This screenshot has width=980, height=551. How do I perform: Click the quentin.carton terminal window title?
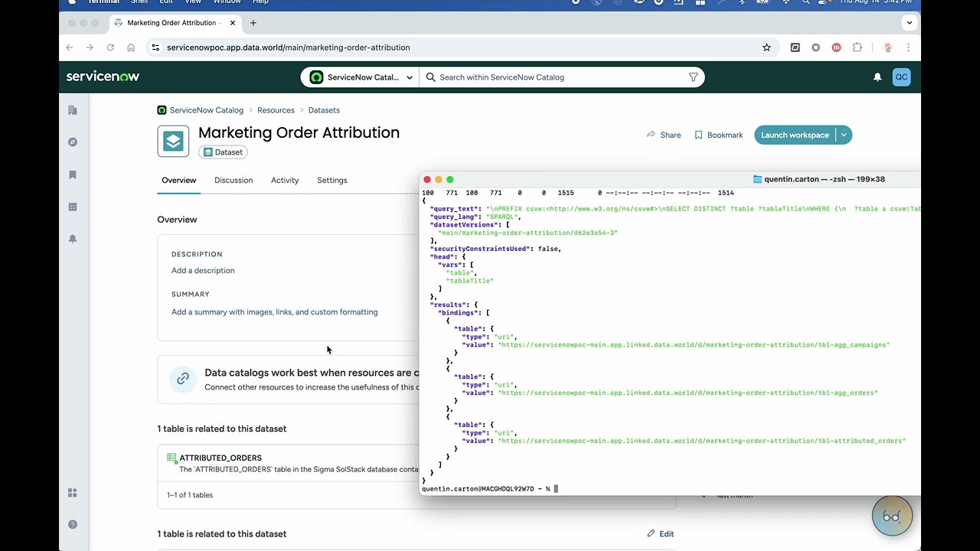[818, 179]
